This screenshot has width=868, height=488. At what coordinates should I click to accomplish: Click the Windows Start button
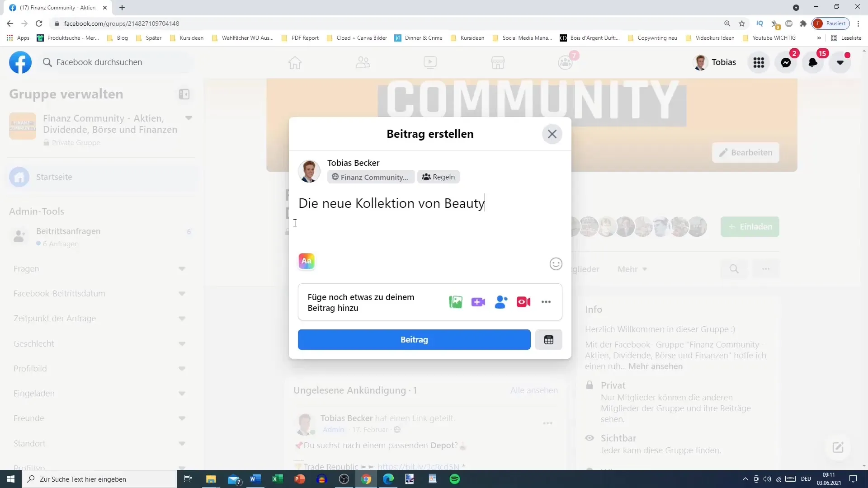(x=11, y=479)
